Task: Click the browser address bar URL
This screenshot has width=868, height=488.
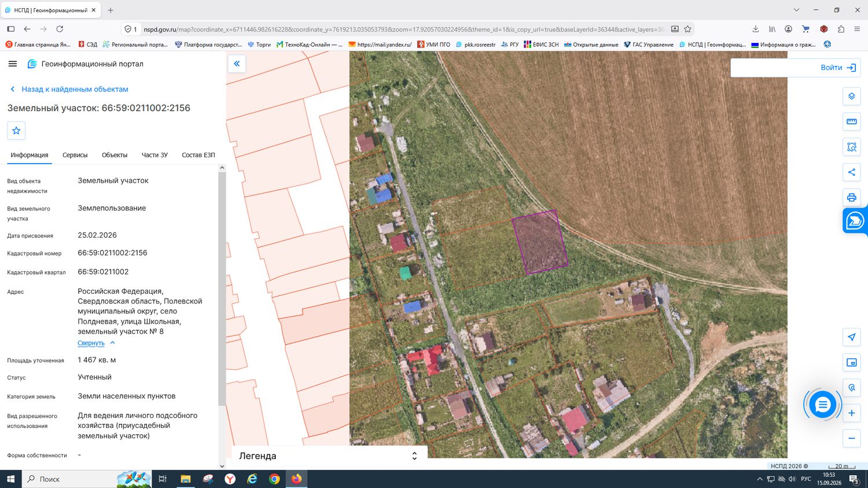Action: pos(404,29)
